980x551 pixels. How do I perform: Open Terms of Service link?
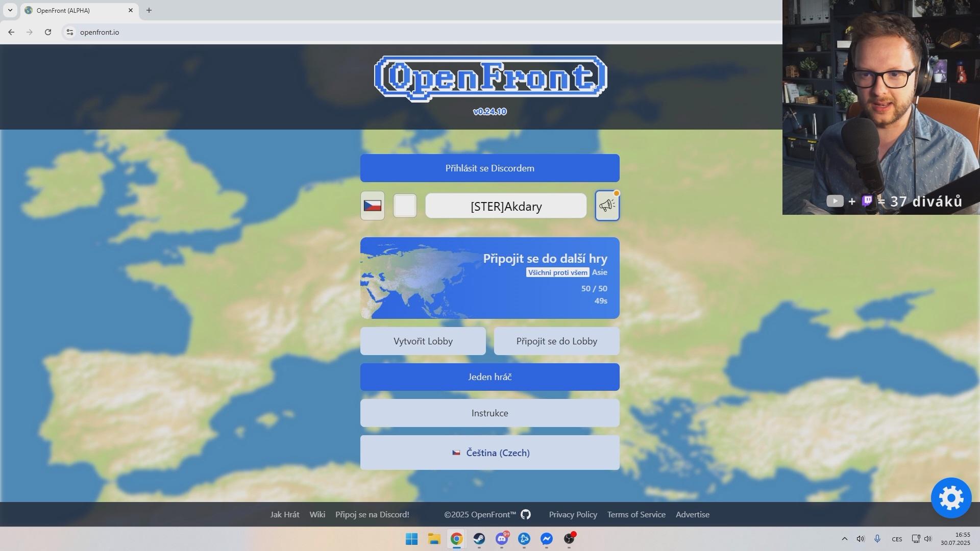[x=636, y=514]
